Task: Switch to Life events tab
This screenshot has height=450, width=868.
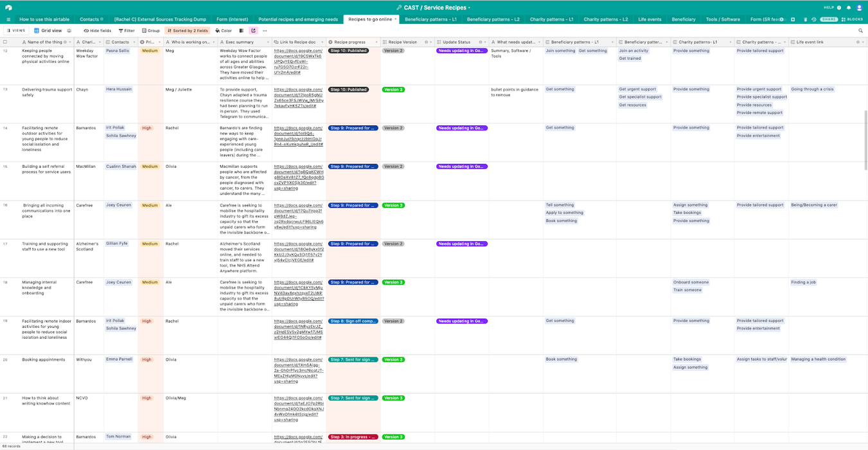Action: point(650,19)
